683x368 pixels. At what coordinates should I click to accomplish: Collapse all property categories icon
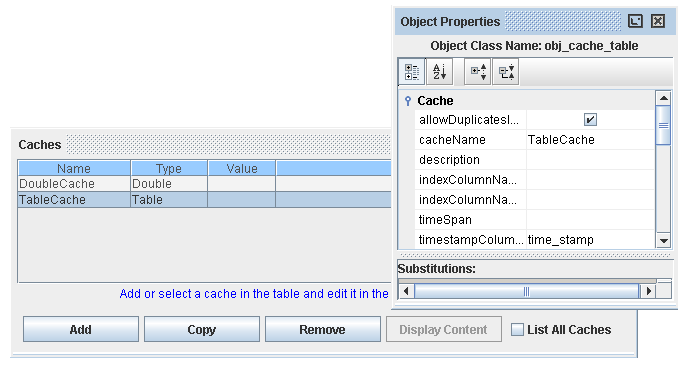pos(506,71)
